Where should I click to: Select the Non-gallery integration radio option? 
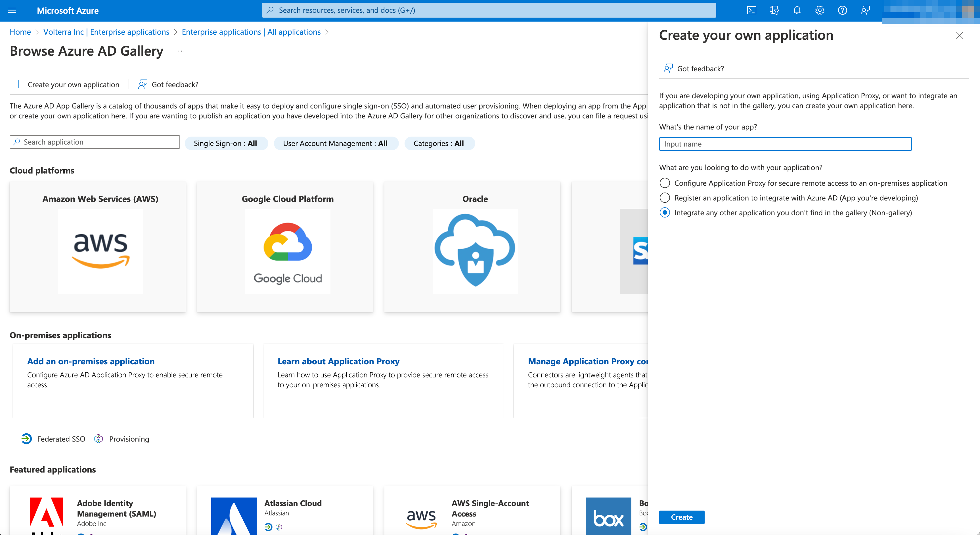(x=665, y=213)
